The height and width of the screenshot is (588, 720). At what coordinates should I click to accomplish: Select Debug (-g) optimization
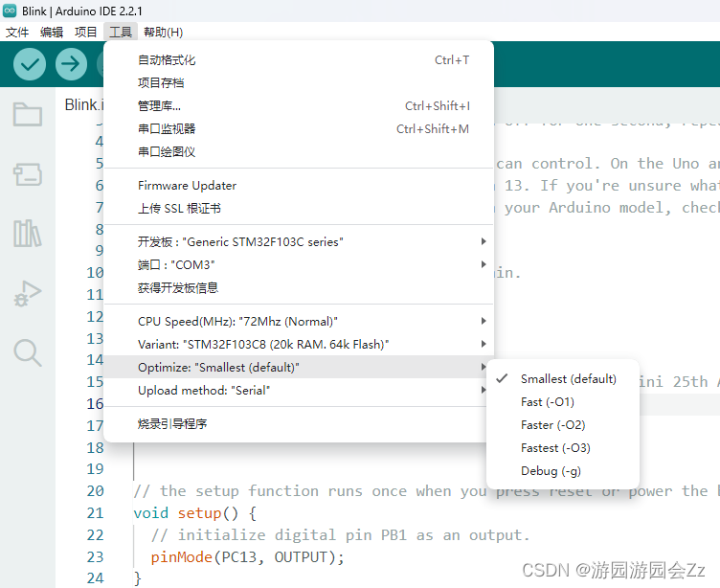[x=563, y=471]
